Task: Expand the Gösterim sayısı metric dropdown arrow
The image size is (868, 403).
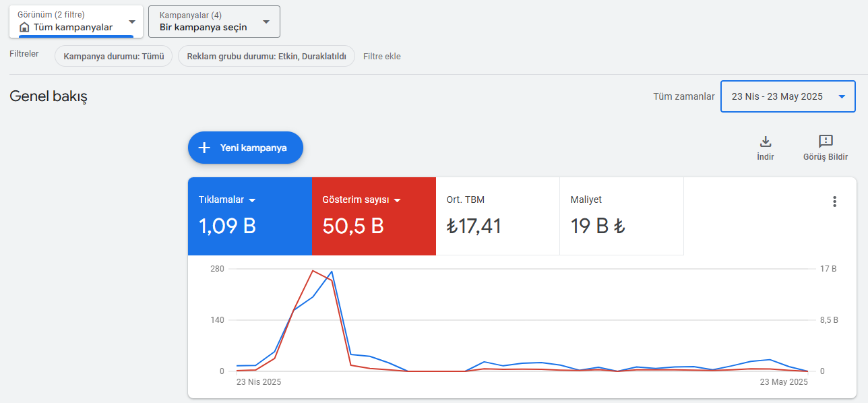Action: point(398,200)
